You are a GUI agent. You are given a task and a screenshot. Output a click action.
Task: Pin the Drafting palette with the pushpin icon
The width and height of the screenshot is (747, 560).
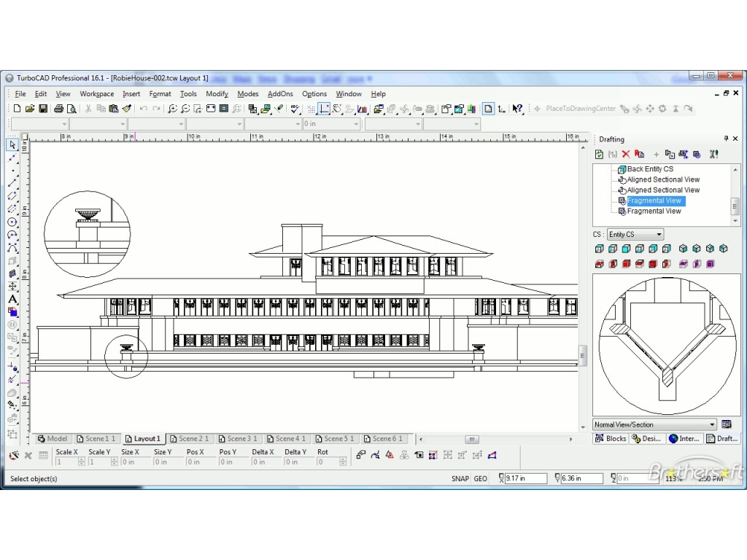726,139
